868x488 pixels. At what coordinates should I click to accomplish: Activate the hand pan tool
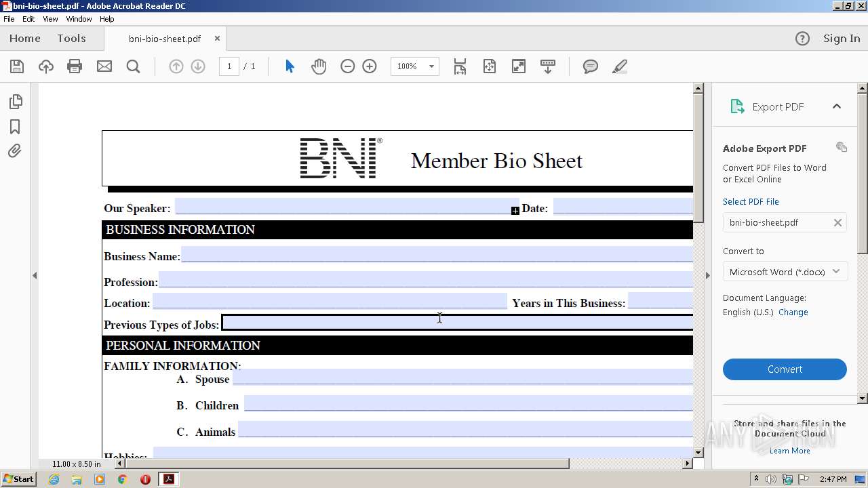coord(319,66)
